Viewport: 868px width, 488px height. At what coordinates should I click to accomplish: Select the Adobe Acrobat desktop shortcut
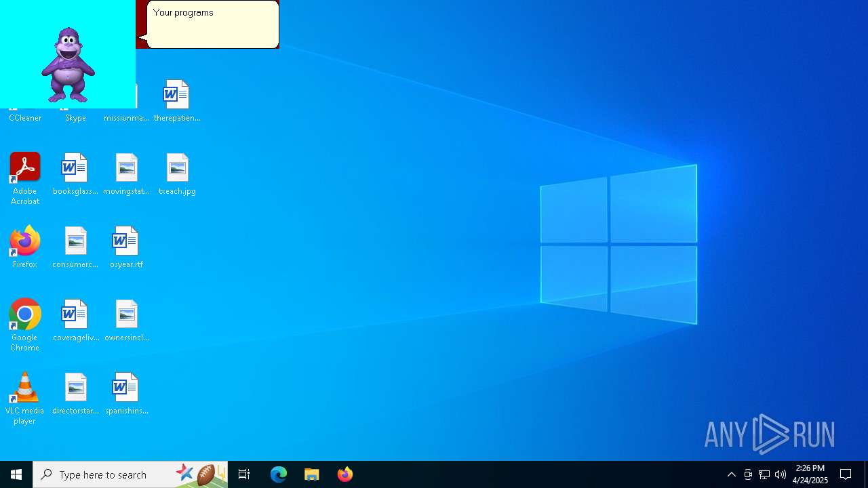pos(24,179)
